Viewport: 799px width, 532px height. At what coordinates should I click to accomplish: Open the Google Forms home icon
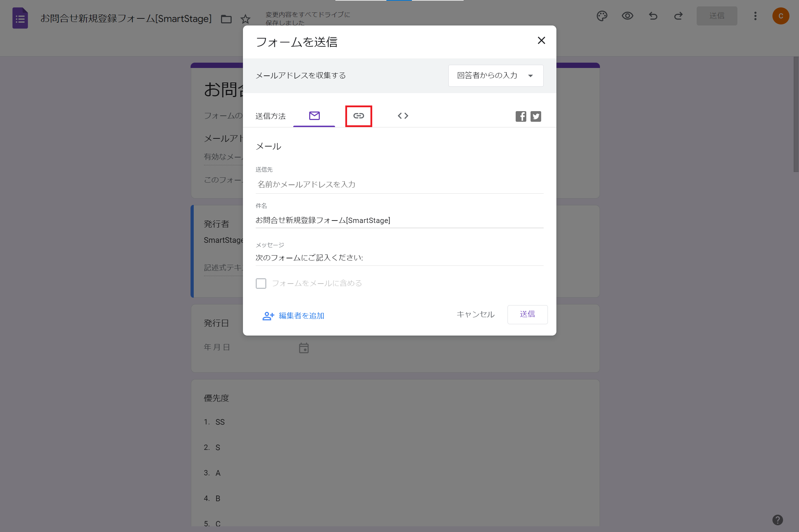20,18
